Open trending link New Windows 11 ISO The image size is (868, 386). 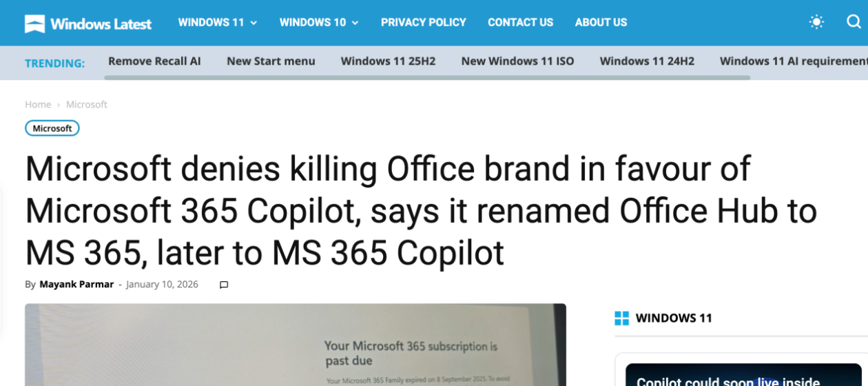pos(517,61)
